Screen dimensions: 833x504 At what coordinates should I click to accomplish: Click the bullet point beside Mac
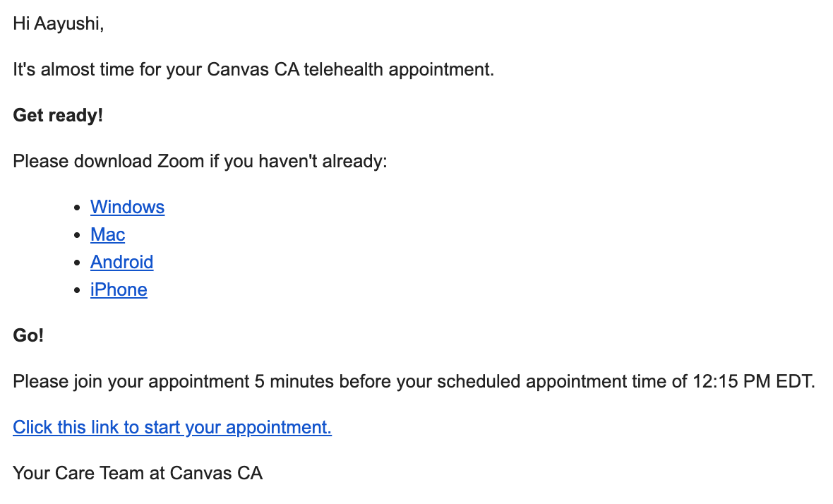click(x=78, y=235)
